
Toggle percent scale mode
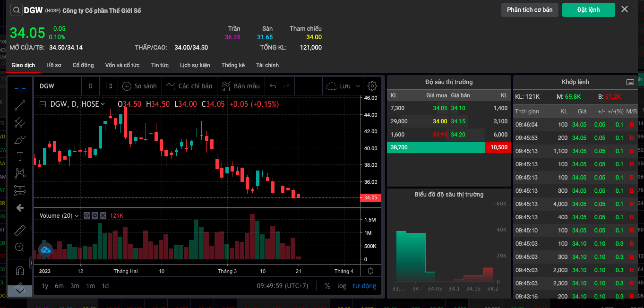(327, 286)
